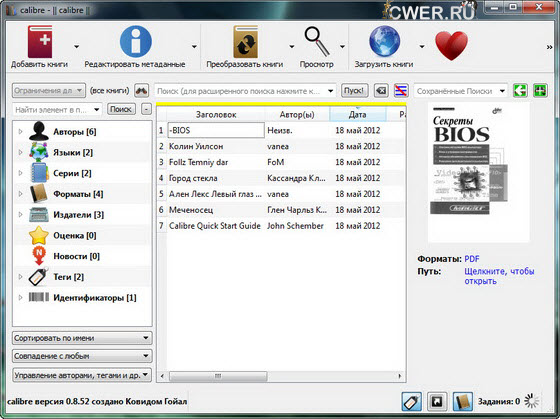560x419 pixels.
Task: Click the scrollbar right arrow
Action: (x=400, y=376)
